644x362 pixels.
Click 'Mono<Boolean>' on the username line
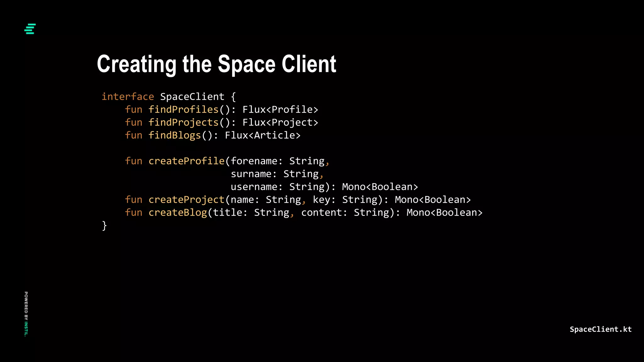380,187
